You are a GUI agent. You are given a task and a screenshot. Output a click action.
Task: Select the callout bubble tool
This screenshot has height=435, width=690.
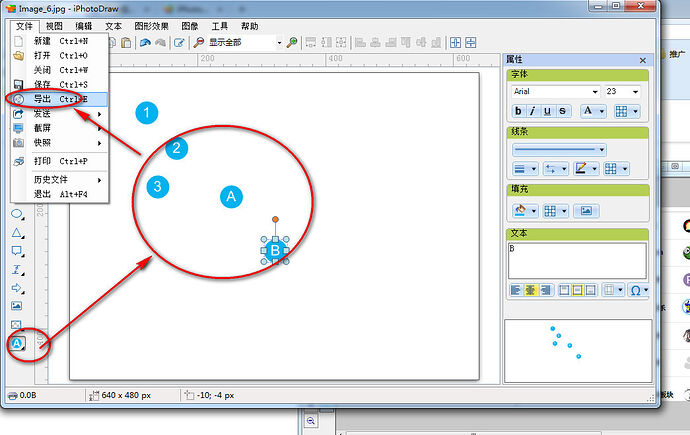(x=17, y=251)
